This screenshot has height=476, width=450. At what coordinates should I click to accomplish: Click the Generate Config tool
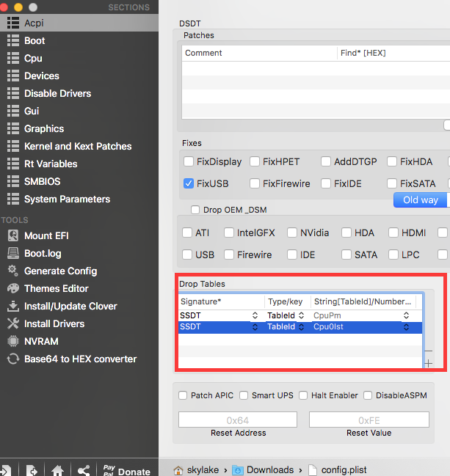coord(60,271)
